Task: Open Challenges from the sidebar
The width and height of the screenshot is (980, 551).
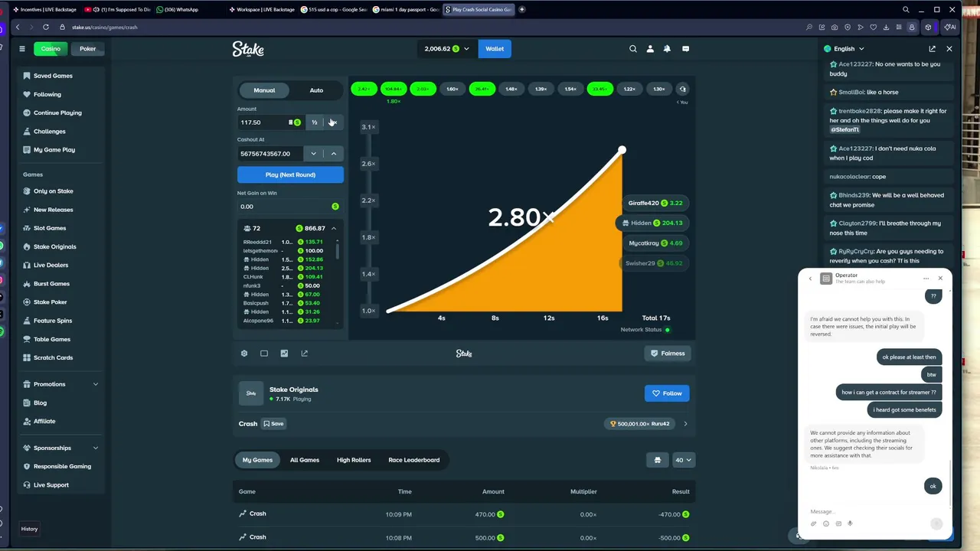Action: (x=49, y=132)
